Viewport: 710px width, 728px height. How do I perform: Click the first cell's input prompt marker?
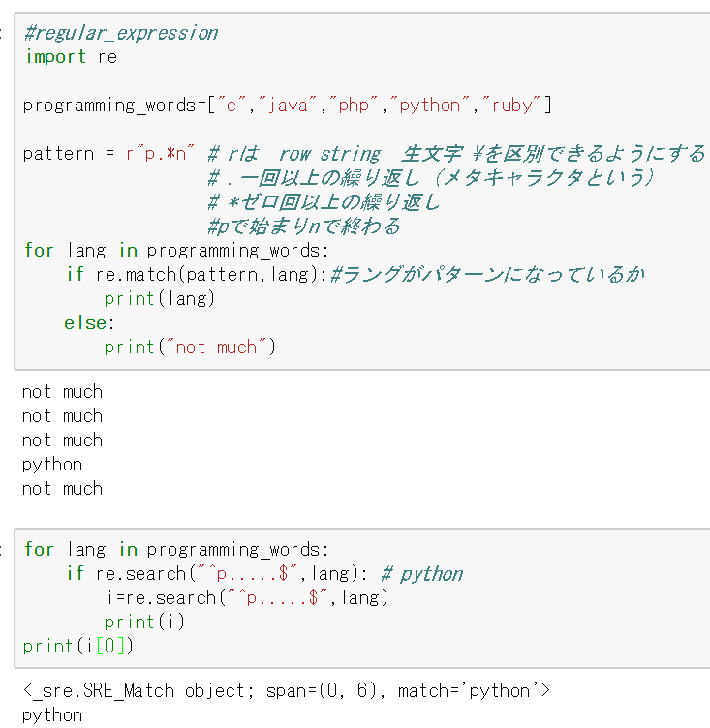click(x=1, y=33)
